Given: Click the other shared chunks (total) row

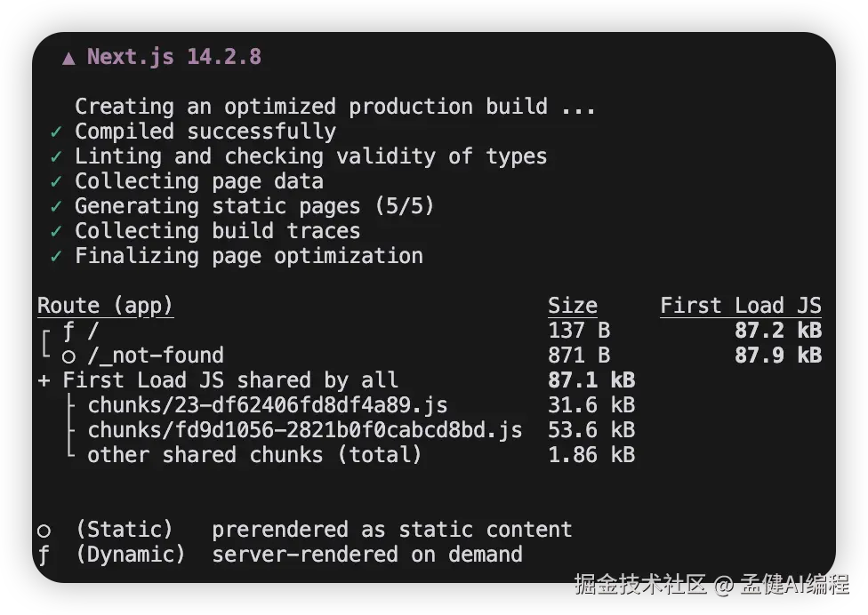Looking at the screenshot, I should [253, 456].
